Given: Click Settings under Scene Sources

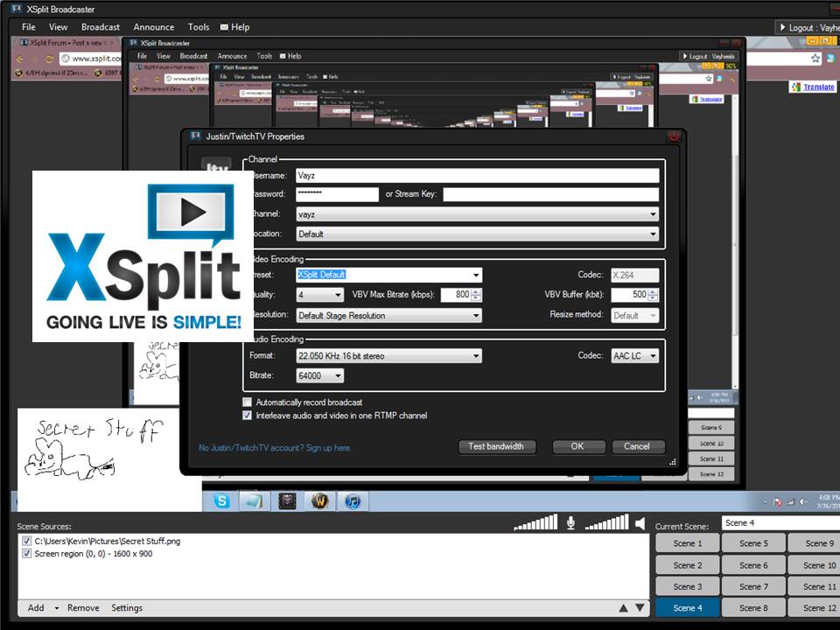Looking at the screenshot, I should [127, 608].
